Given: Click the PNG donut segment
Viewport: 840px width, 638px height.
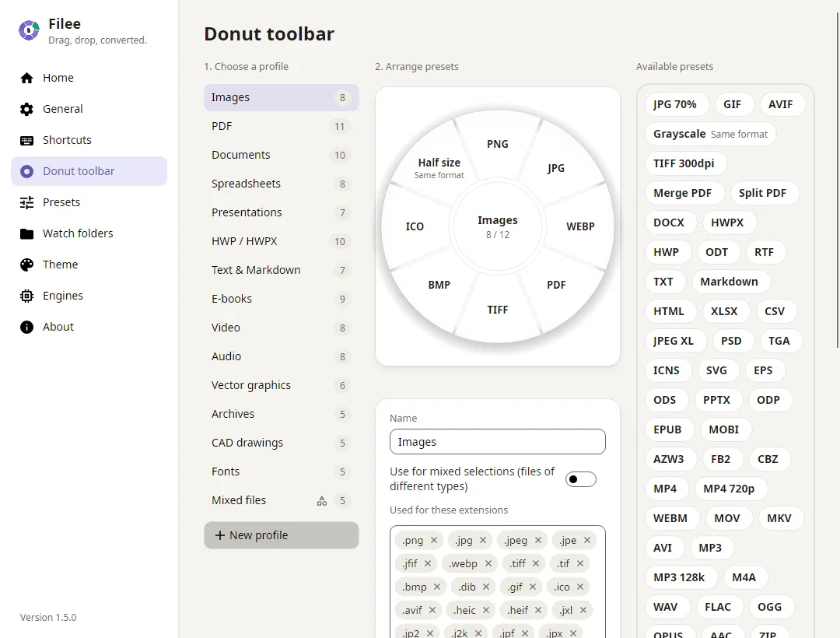Looking at the screenshot, I should (x=498, y=144).
